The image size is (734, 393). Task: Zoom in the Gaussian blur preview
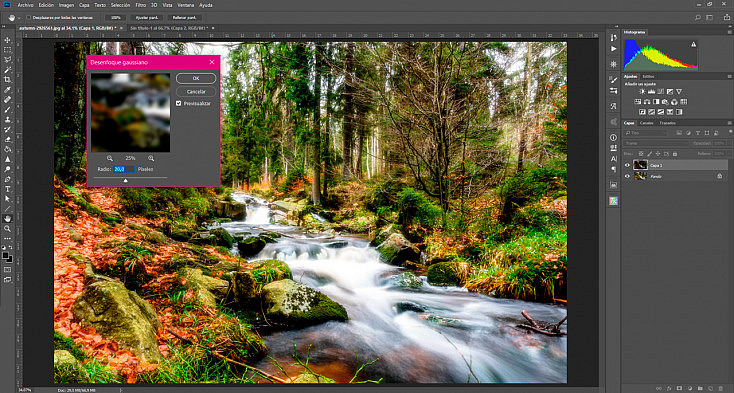[x=151, y=158]
